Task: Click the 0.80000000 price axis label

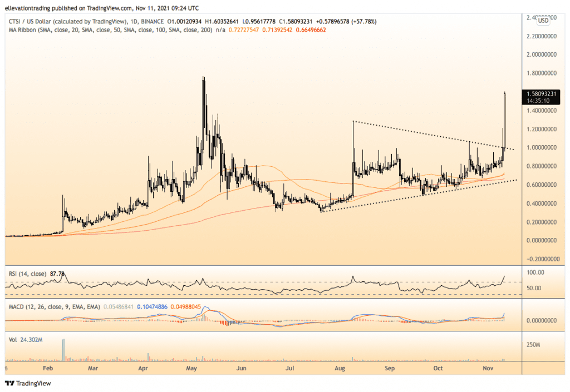Action: click(x=541, y=166)
